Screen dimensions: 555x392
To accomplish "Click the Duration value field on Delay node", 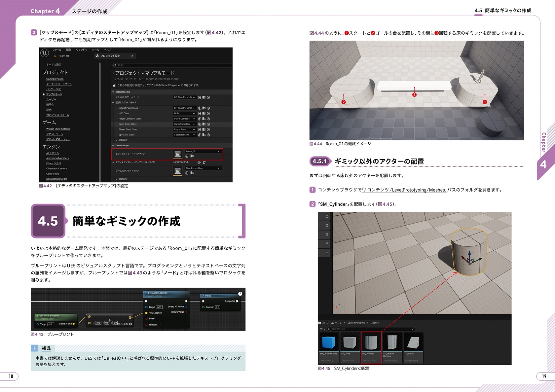I will 218,307.
